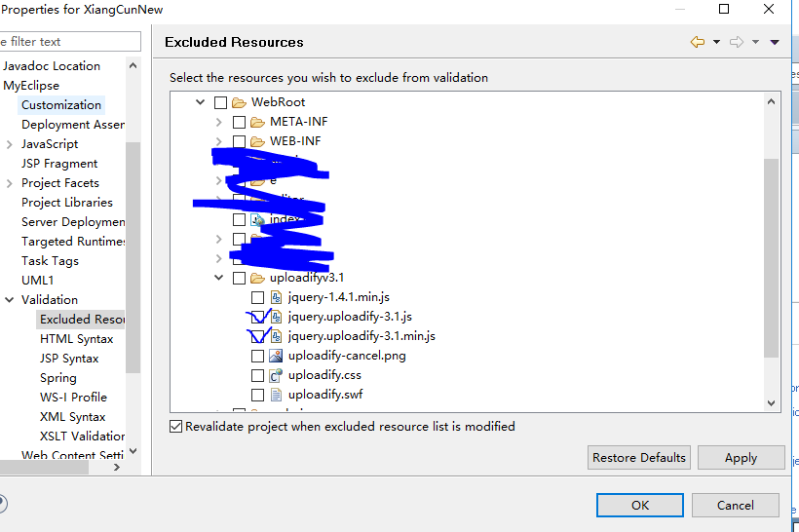Select MyEclipse in properties tree
This screenshot has height=532, width=799.
point(31,86)
